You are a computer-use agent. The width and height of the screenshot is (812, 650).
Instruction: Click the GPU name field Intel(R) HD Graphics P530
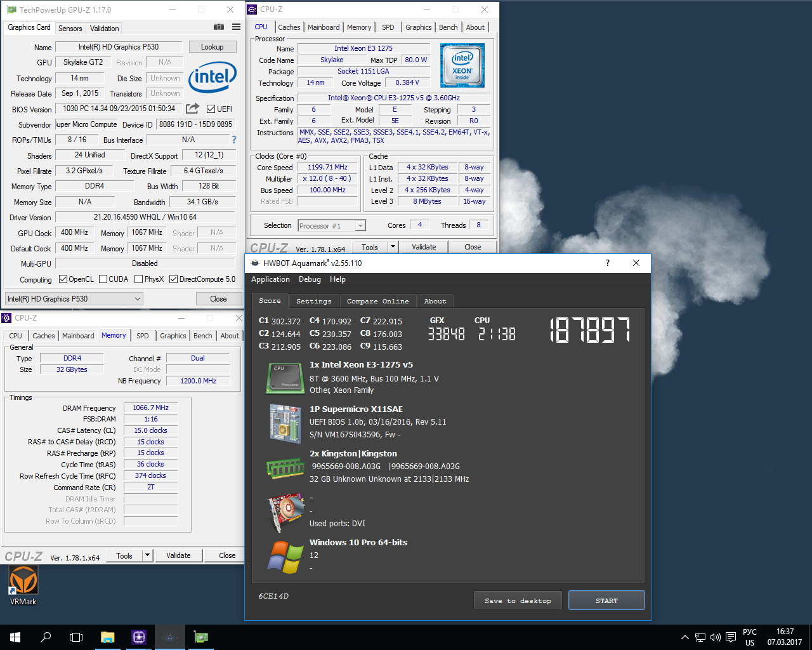coord(119,47)
